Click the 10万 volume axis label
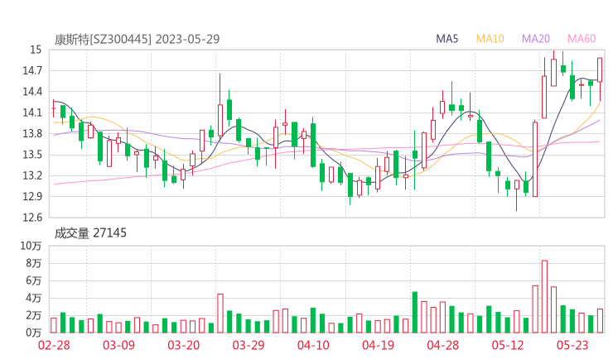Screen dimensions: 613x364 31,246
